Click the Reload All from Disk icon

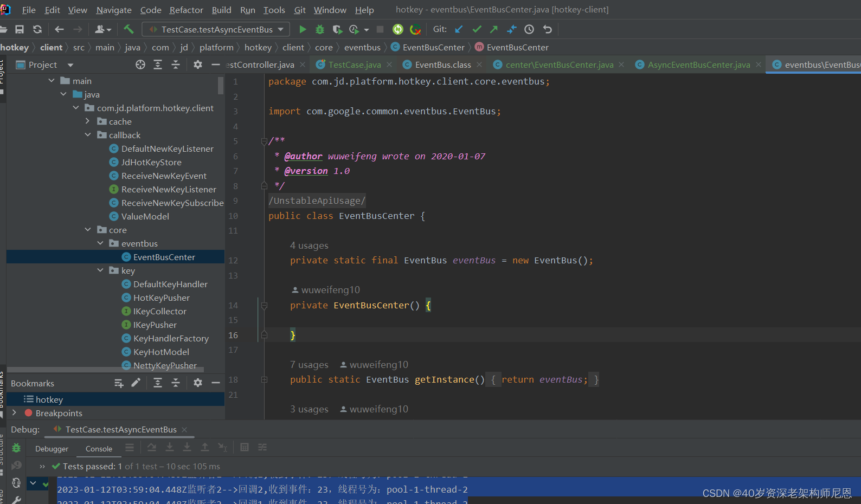click(37, 29)
